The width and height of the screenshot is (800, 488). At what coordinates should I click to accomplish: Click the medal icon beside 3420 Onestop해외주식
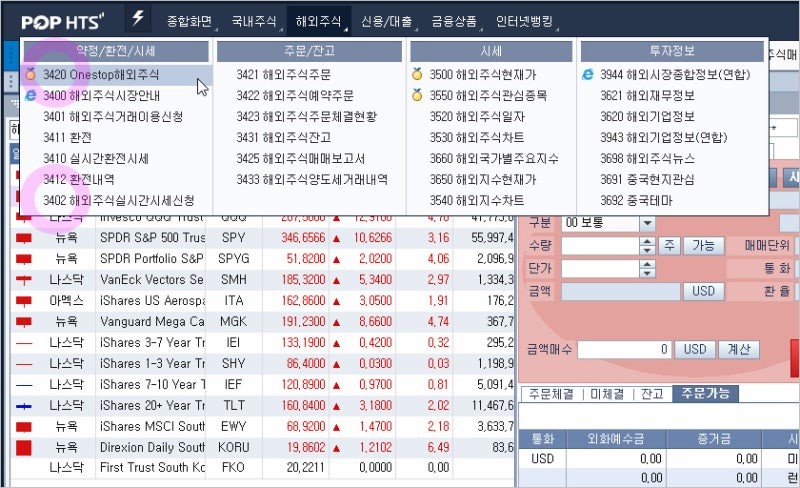coord(31,75)
